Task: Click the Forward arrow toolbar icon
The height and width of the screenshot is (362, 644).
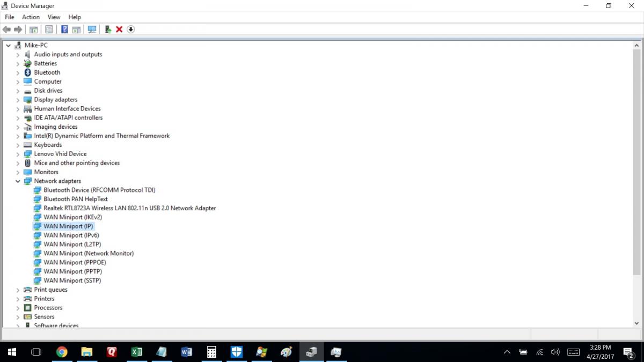Action: (18, 29)
